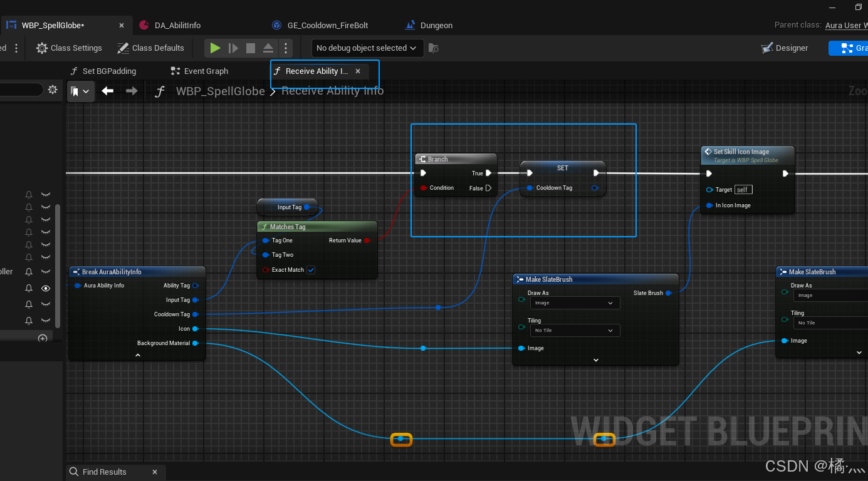The height and width of the screenshot is (481, 868).
Task: Open the play options three-dot menu
Action: [x=286, y=48]
